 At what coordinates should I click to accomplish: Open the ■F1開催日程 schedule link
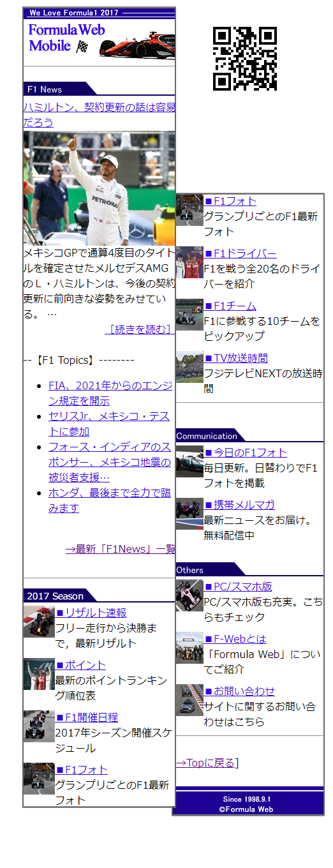[86, 717]
